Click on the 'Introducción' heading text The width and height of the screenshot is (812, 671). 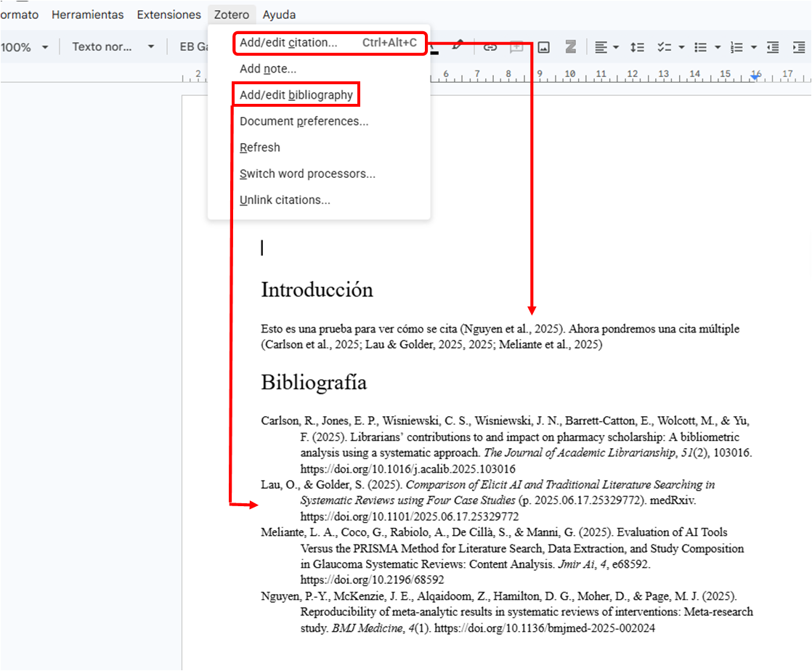tap(317, 290)
